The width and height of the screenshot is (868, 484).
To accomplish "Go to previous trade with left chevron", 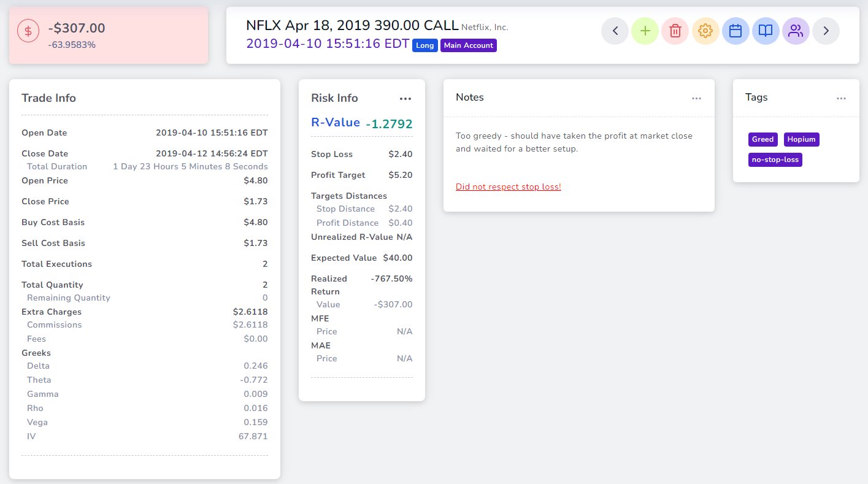I will pos(615,30).
